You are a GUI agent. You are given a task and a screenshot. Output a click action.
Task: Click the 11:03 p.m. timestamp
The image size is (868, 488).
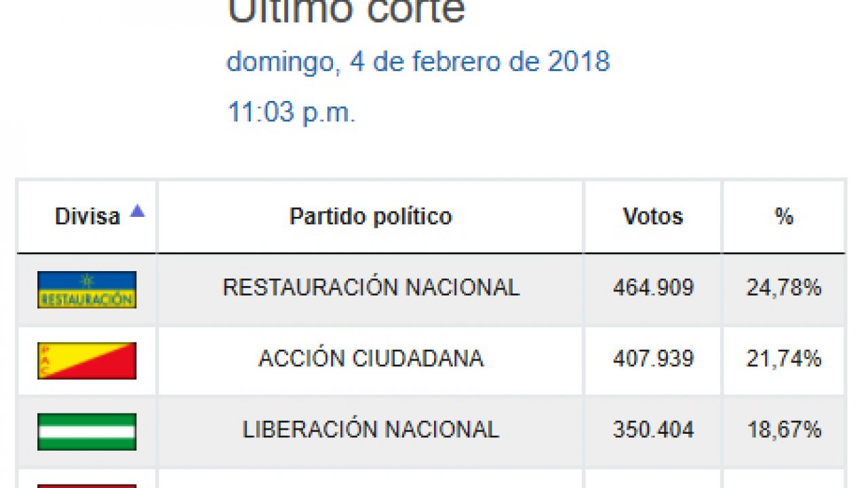click(x=291, y=112)
